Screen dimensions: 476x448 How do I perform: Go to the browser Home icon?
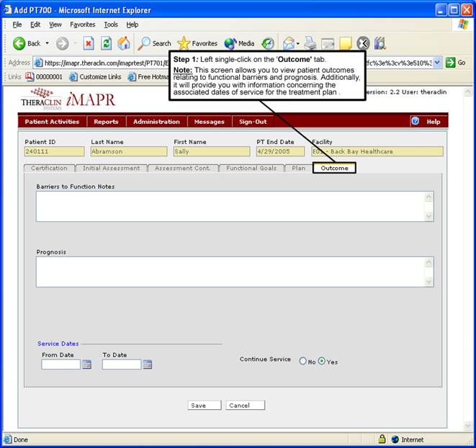click(x=124, y=43)
